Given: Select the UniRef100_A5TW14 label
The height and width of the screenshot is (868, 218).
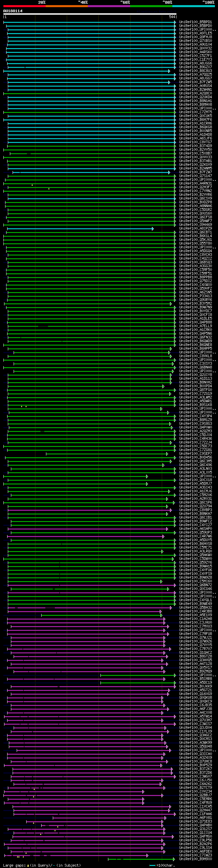Looking at the screenshot, I should click(196, 717).
